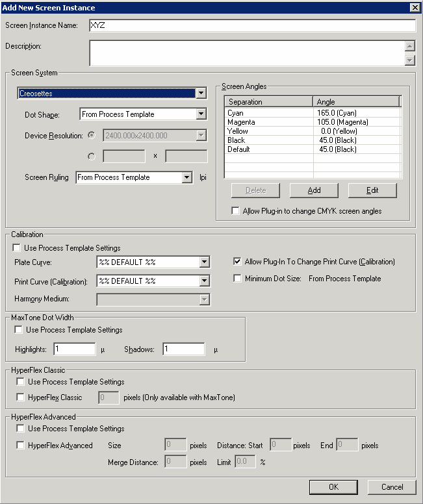423x504 pixels.
Task: Enable Allow Plug-in to change CMYK screen angles
Action: pyautogui.click(x=236, y=211)
